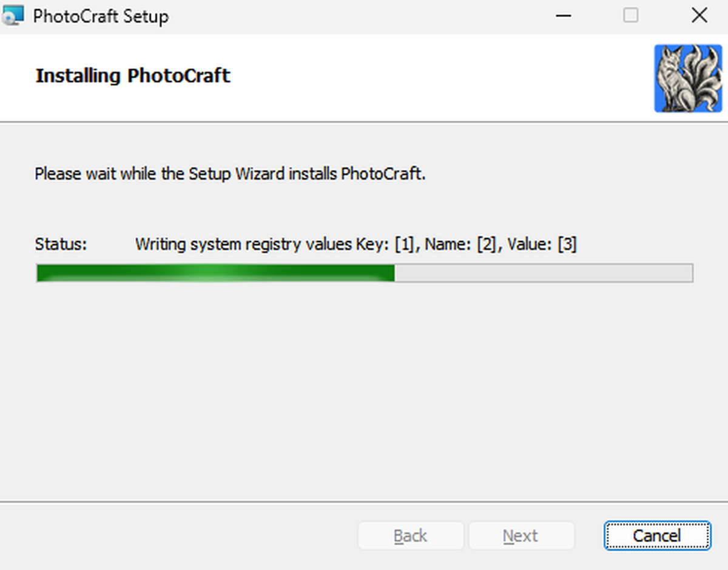728x570 pixels.
Task: Click the 'PhotoCraft Setup' window title
Action: pyautogui.click(x=101, y=16)
